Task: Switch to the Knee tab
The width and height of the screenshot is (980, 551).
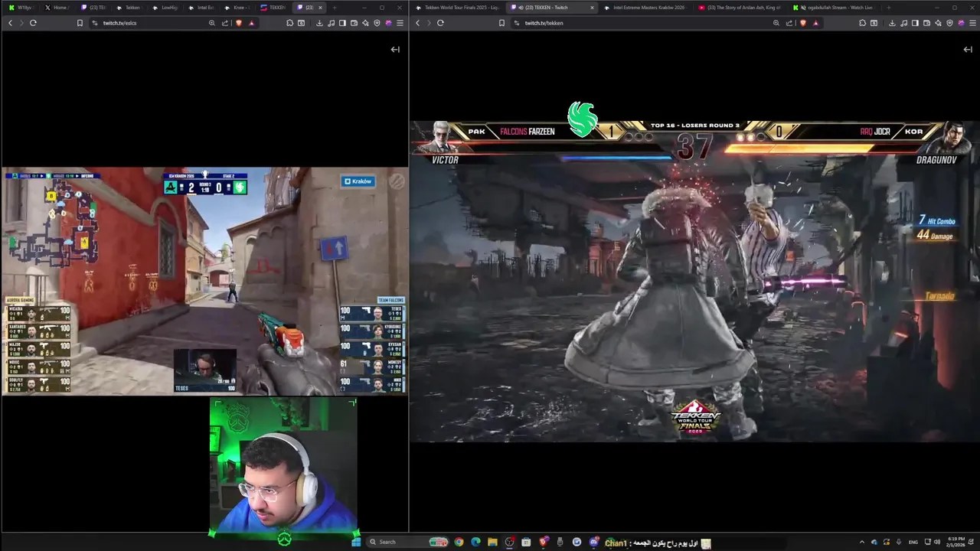Action: [x=237, y=8]
